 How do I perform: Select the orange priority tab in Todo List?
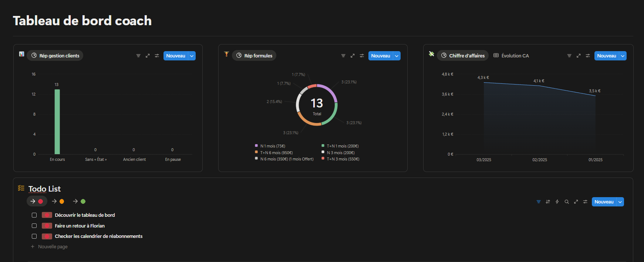click(58, 201)
